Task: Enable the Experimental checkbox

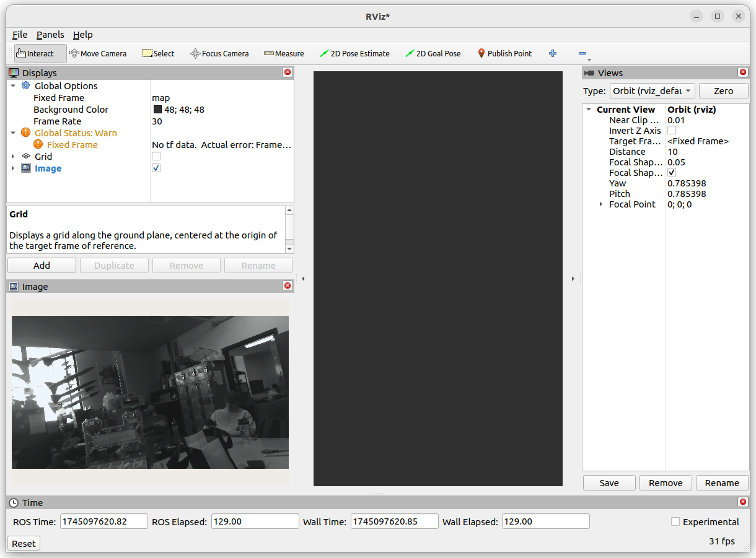Action: click(675, 521)
